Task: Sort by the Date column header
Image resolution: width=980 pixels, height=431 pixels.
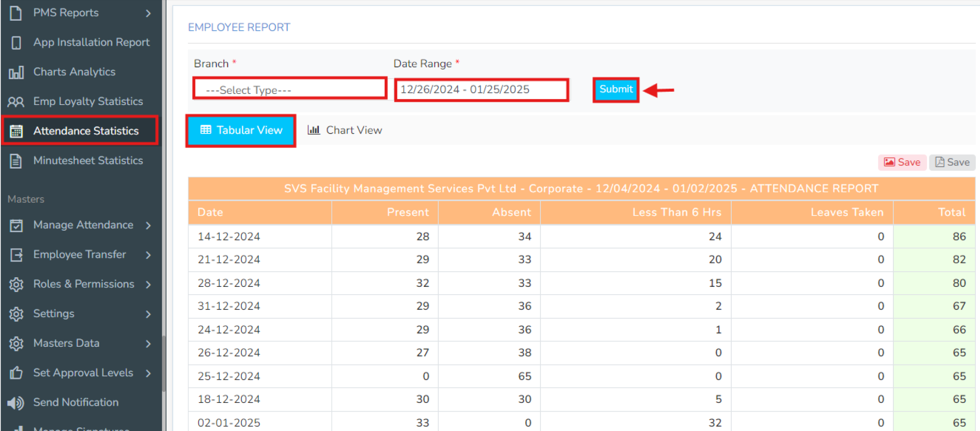Action: (260, 212)
